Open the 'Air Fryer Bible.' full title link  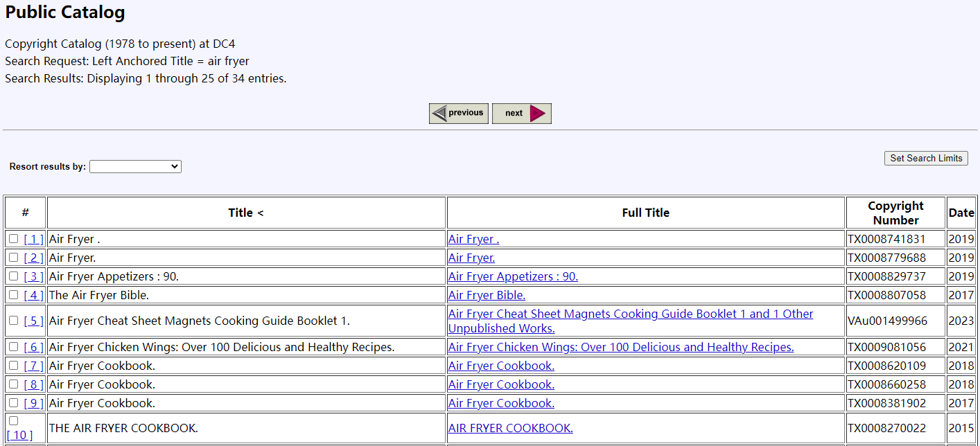(x=487, y=295)
